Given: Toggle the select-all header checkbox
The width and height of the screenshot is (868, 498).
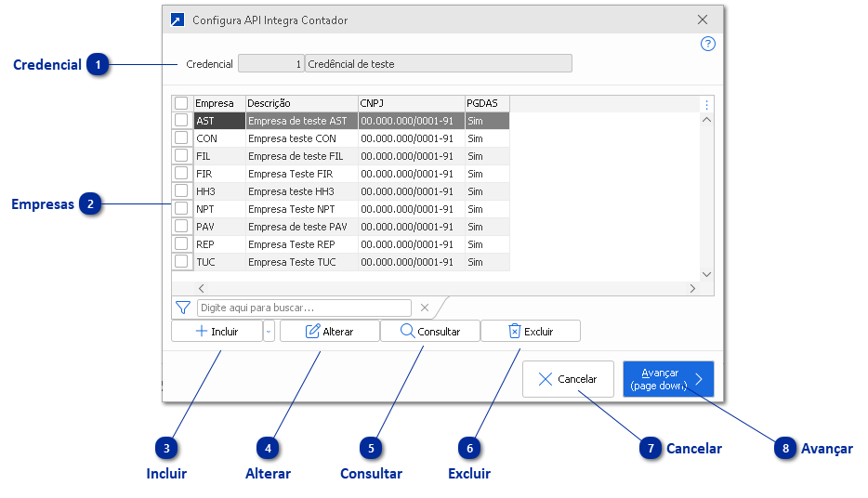Looking at the screenshot, I should tap(181, 103).
